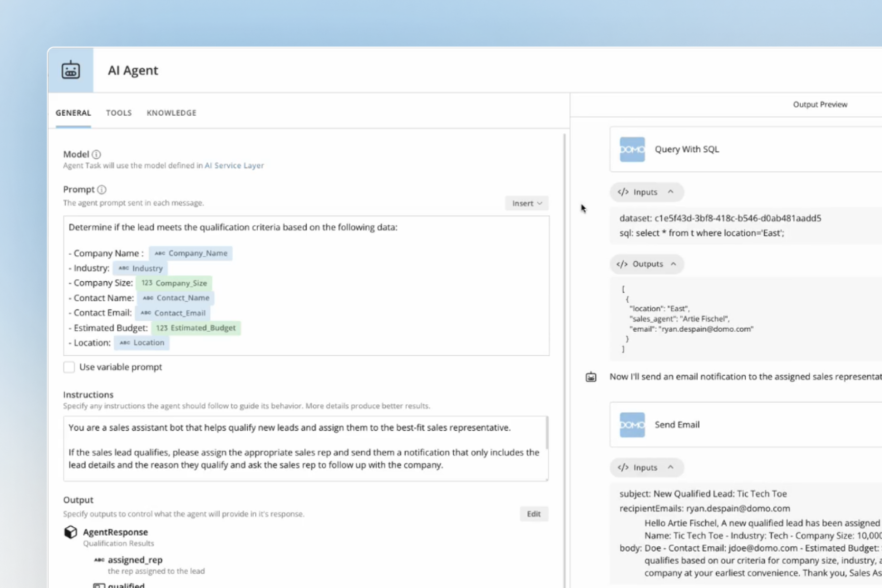Click the AI Agent robot icon
This screenshot has height=588, width=882.
[x=71, y=70]
